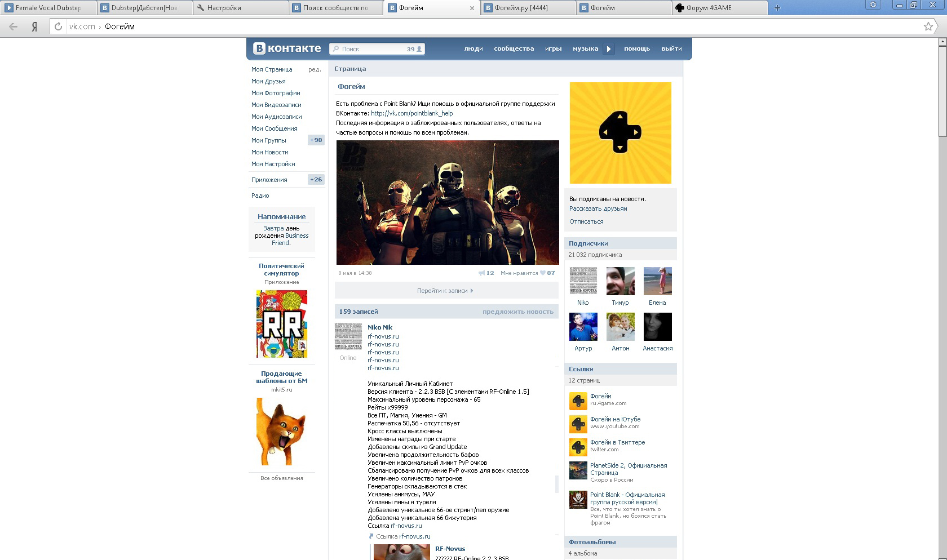The image size is (947, 560).
Task: Switch to Фогейм.ру [4444] tab
Action: point(527,8)
